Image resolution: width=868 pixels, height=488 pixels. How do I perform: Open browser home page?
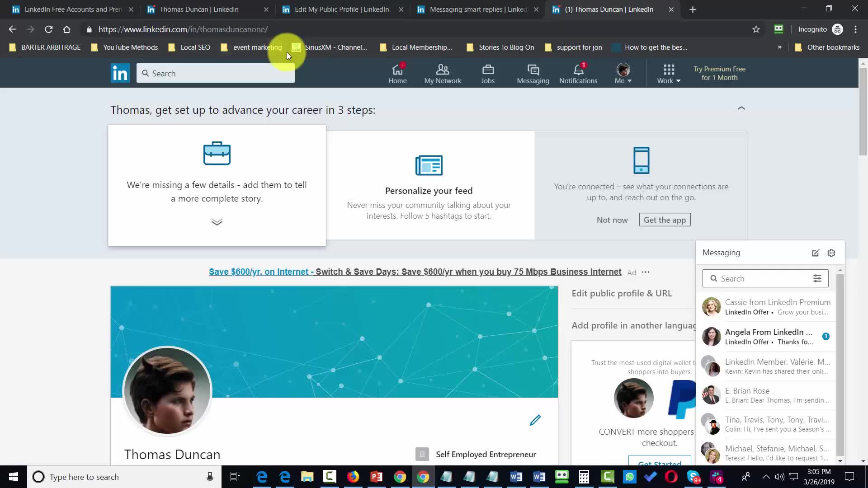[x=66, y=29]
